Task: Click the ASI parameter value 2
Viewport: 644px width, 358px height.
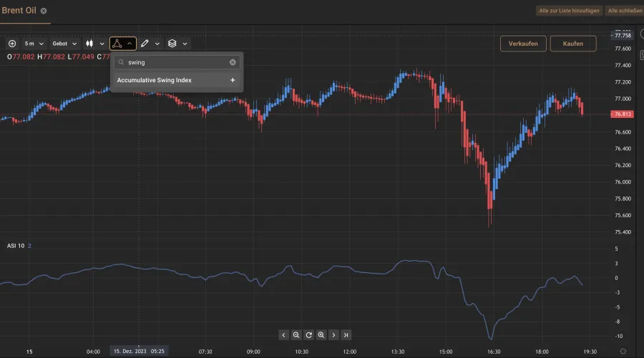Action: (29, 246)
